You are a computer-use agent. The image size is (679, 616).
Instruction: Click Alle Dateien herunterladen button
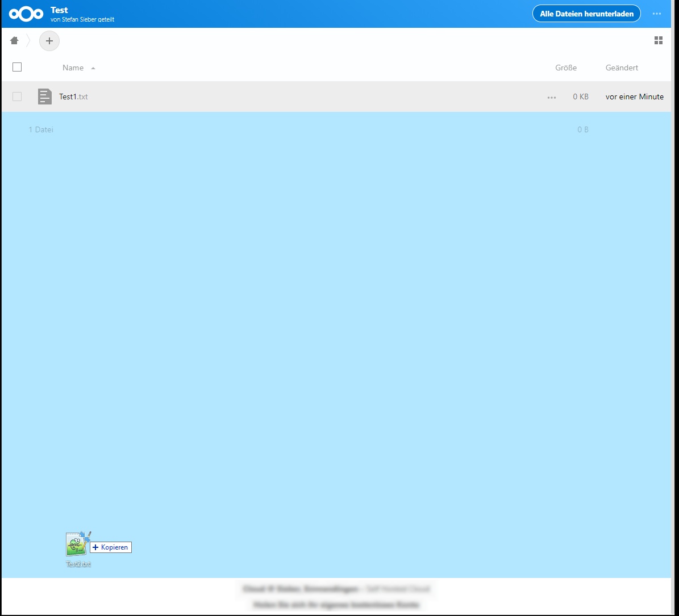(586, 14)
